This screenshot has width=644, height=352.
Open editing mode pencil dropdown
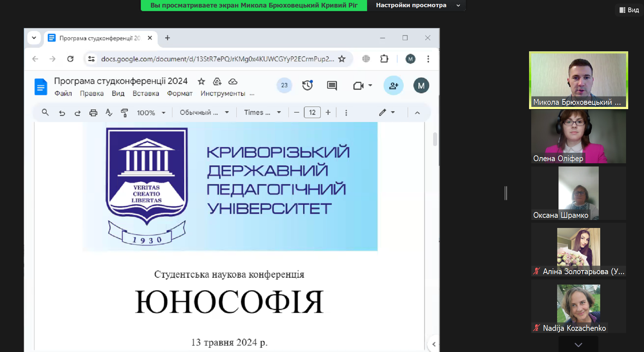tap(387, 113)
